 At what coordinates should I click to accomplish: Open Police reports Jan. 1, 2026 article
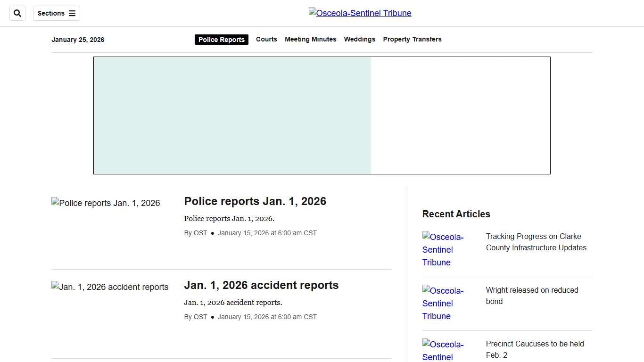[255, 201]
